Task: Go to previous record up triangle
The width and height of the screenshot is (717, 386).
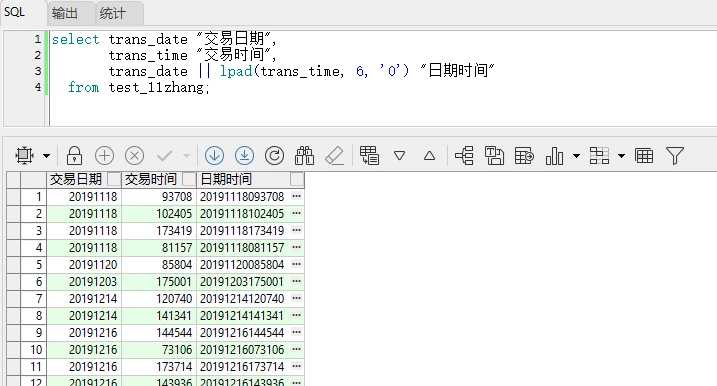Action: point(429,156)
